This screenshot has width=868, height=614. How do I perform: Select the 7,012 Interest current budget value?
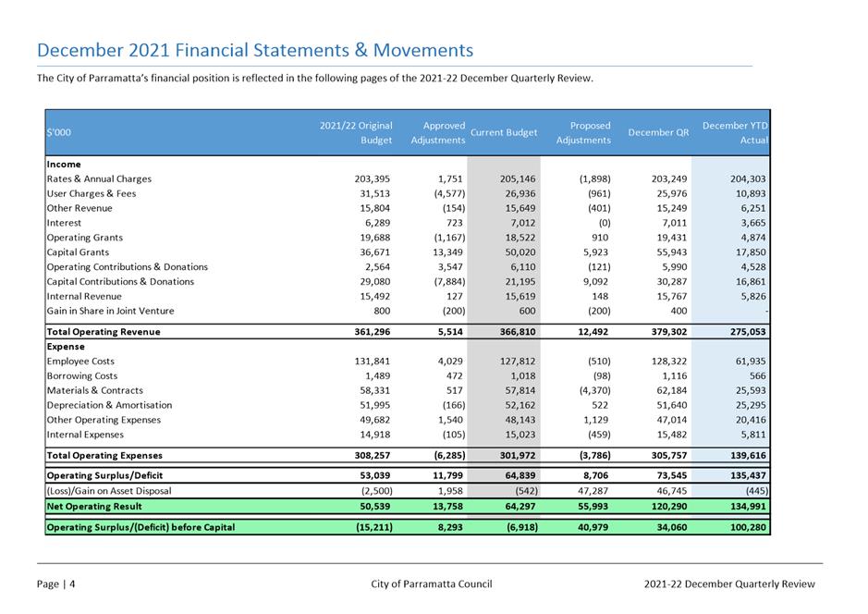click(x=522, y=223)
